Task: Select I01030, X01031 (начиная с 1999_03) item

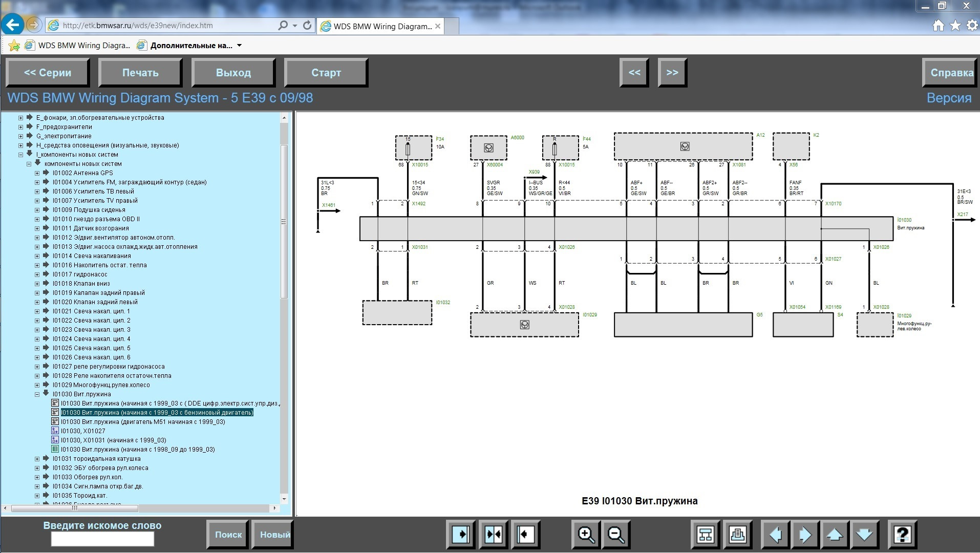Action: tap(113, 440)
